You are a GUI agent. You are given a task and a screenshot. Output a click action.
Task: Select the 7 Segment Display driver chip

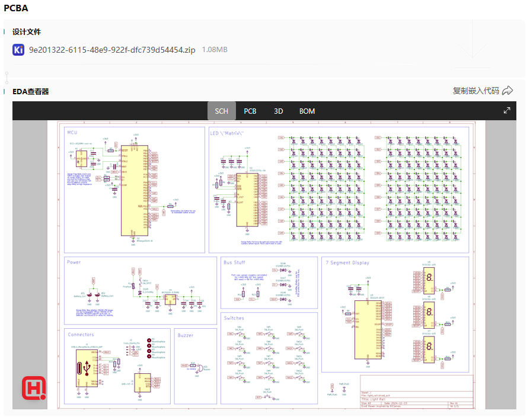coord(368,330)
